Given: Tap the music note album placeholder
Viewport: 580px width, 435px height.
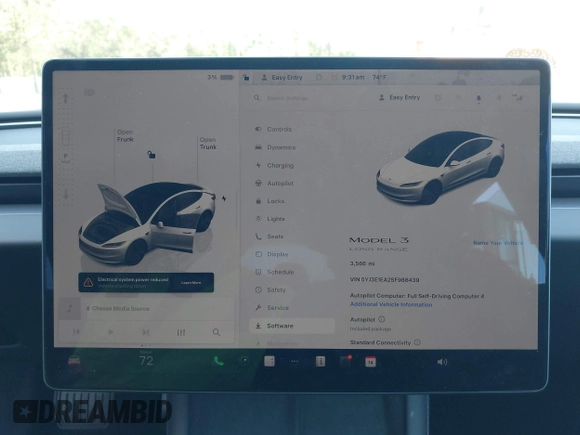Looking at the screenshot, I should click(70, 308).
